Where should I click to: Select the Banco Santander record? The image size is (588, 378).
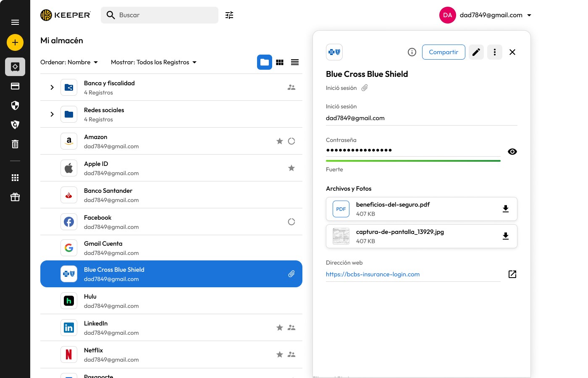(171, 195)
